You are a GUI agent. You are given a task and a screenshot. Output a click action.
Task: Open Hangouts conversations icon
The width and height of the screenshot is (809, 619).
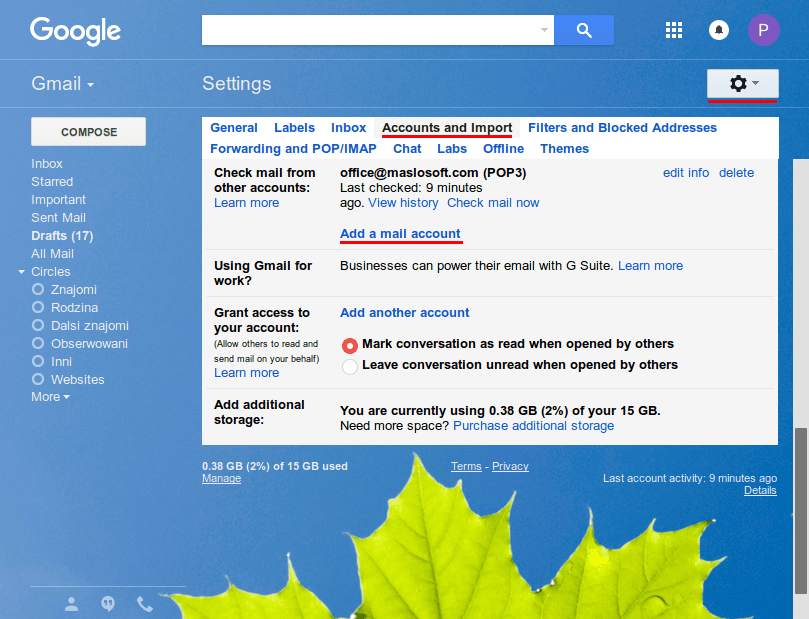(x=108, y=604)
